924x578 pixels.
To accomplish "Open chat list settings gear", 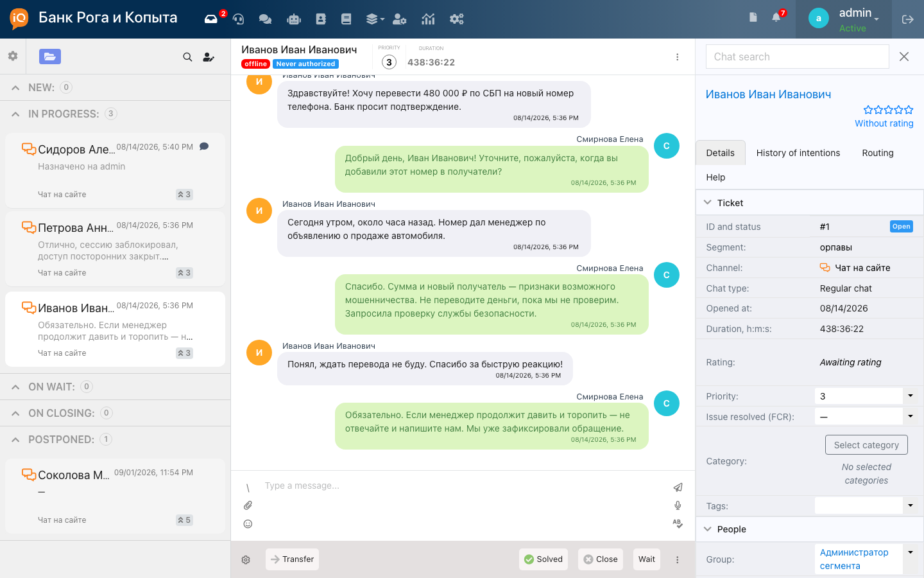I will [13, 56].
